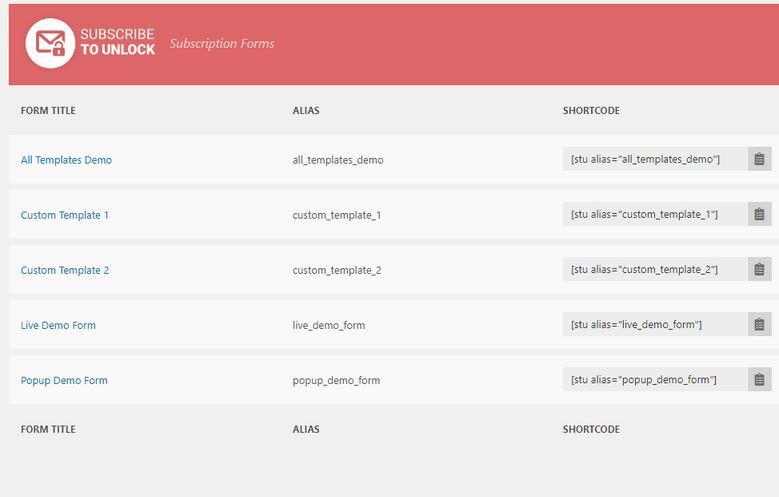Copy the custom_template_1 shortcode via clipboard icon
Image resolution: width=779 pixels, height=497 pixels.
[x=760, y=214]
